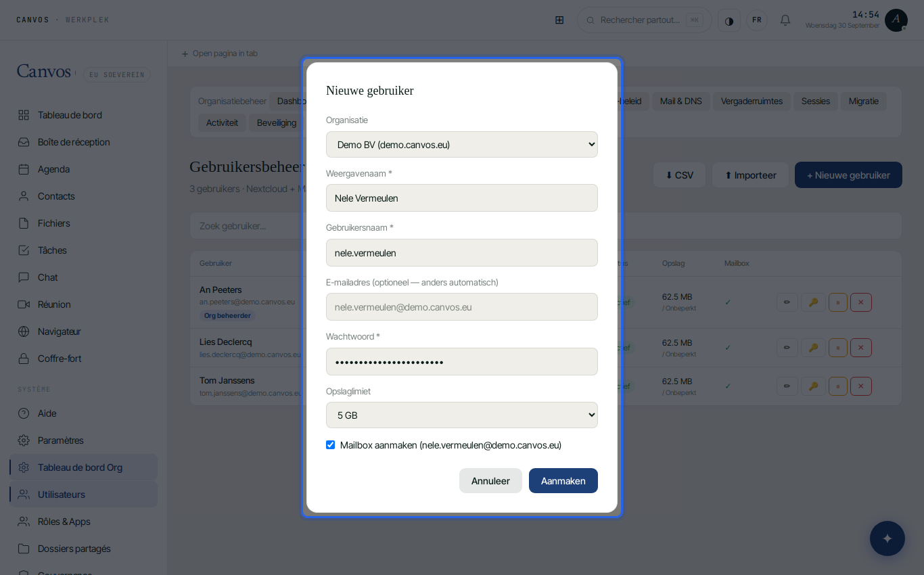Image resolution: width=924 pixels, height=575 pixels.
Task: Delete An Peeters with red X icon
Action: tap(861, 302)
